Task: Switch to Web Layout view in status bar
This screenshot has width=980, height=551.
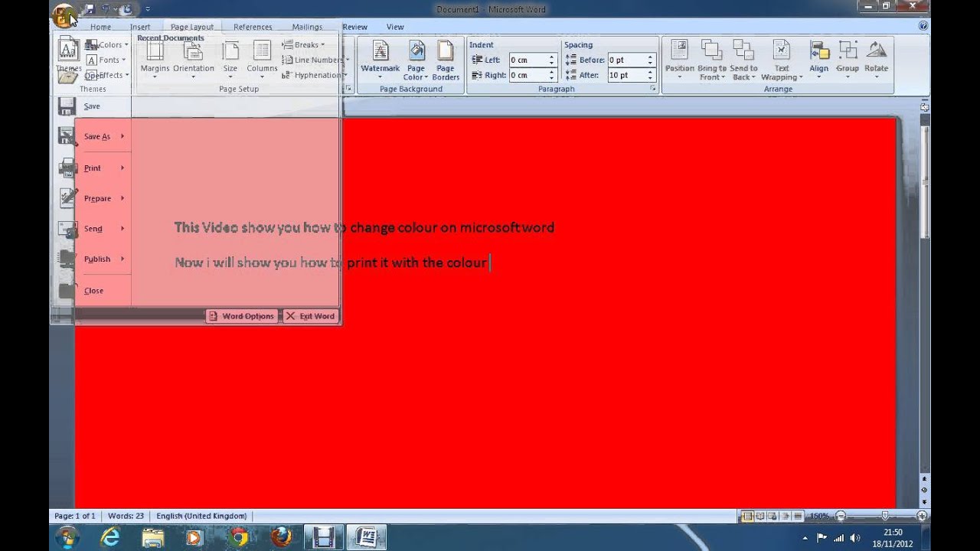Action: click(x=773, y=516)
